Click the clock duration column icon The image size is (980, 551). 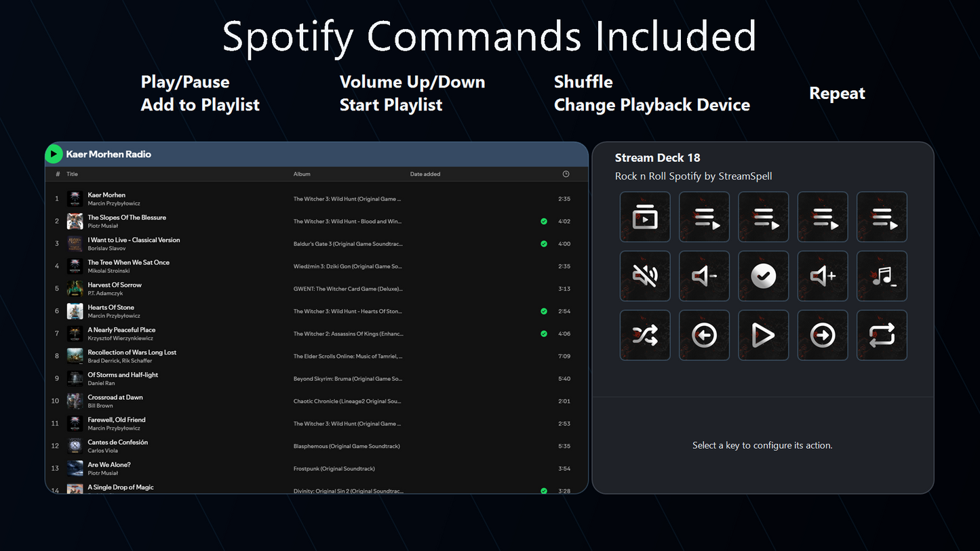[566, 174]
